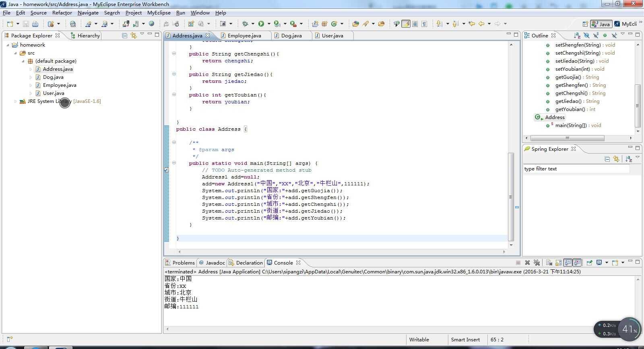The image size is (644, 349).
Task: Expand Address.java in Package Explorer
Action: coord(31,69)
